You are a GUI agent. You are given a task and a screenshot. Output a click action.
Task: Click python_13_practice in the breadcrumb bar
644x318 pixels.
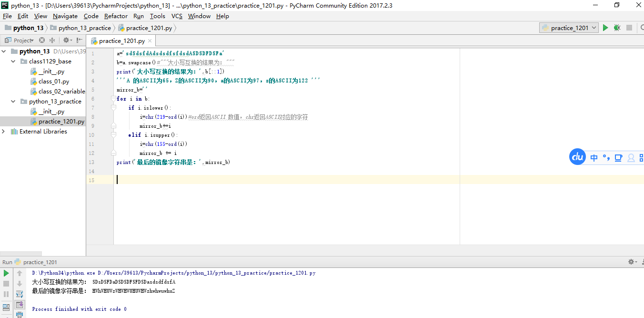84,28
